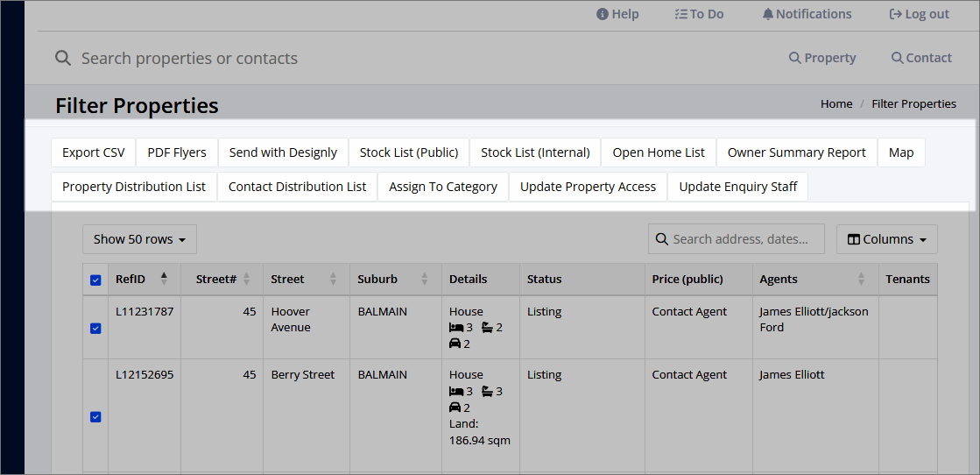The height and width of the screenshot is (475, 980).
Task: Click the main search magnifier icon
Action: [x=62, y=58]
